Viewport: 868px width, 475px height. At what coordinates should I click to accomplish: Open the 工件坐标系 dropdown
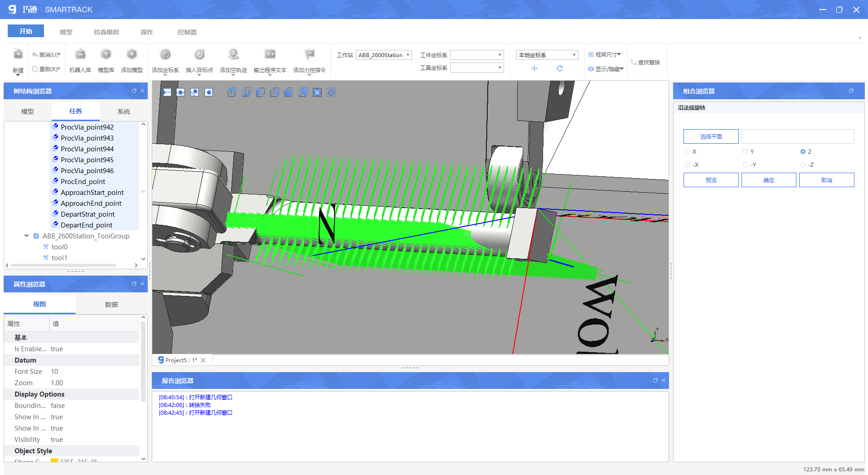[477, 55]
